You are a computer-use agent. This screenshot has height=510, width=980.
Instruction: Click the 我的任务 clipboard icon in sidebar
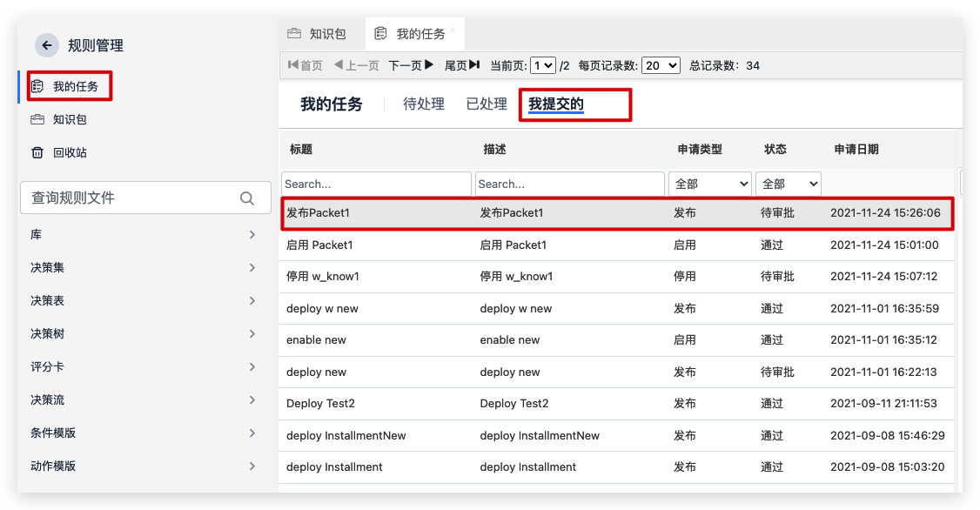(x=37, y=86)
